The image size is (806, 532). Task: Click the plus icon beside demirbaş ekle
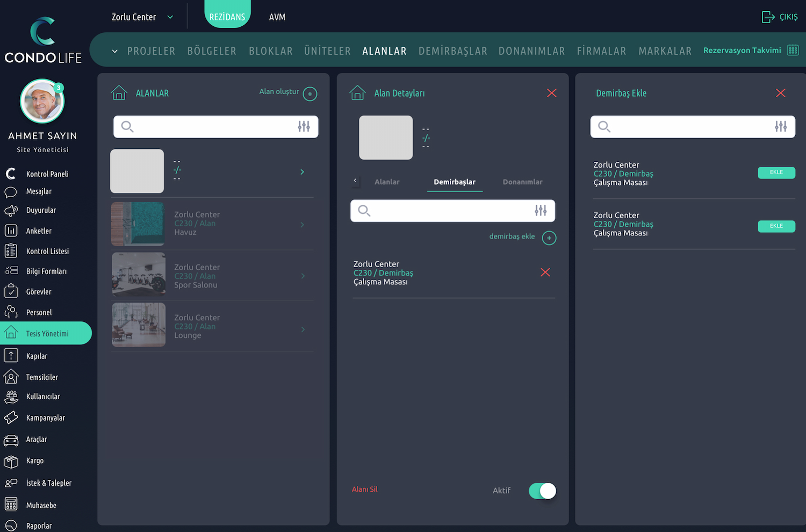tap(549, 238)
